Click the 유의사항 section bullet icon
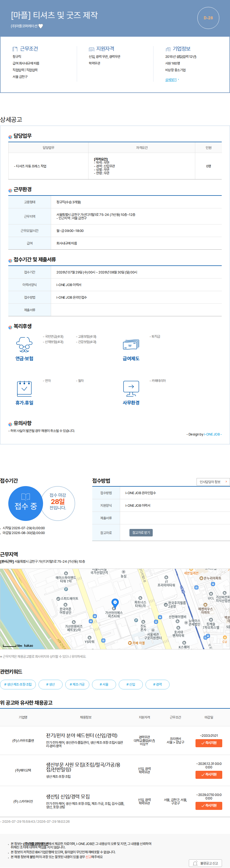The height and width of the screenshot is (868, 230). click(10, 424)
